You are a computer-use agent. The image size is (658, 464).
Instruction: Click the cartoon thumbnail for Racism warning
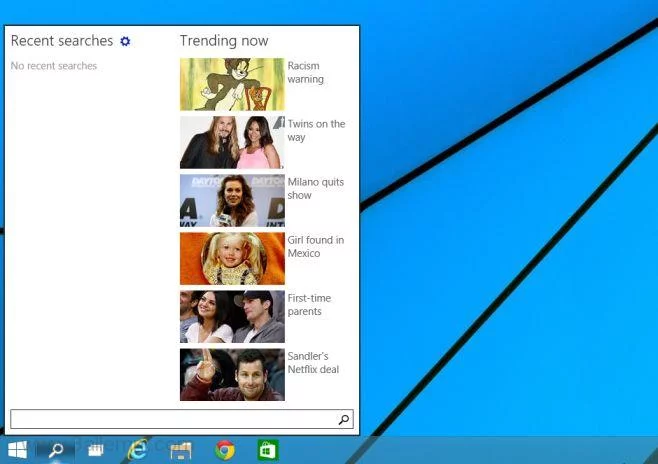pos(232,84)
